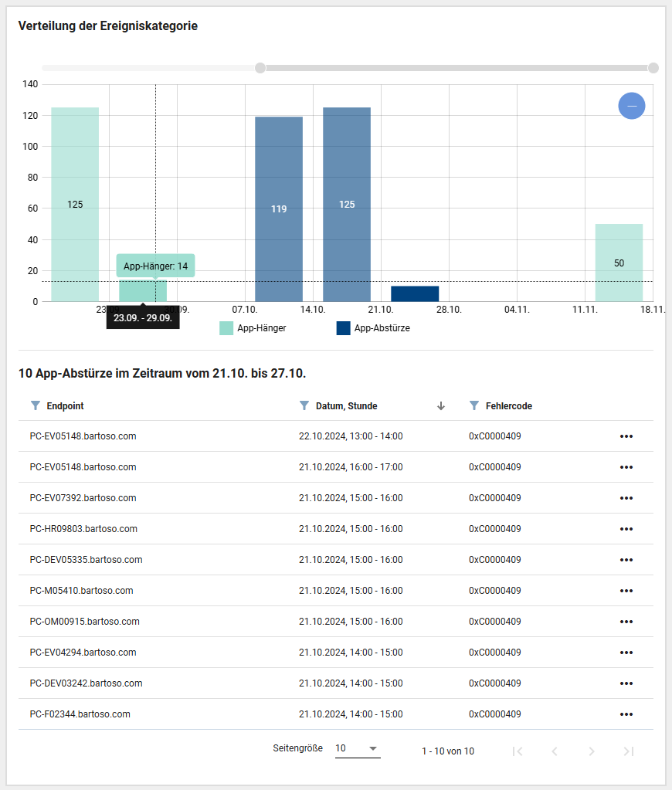Select the dark blue App-Abstürze bar at 21.10.
Viewport: 672px width, 790px height.
point(415,293)
